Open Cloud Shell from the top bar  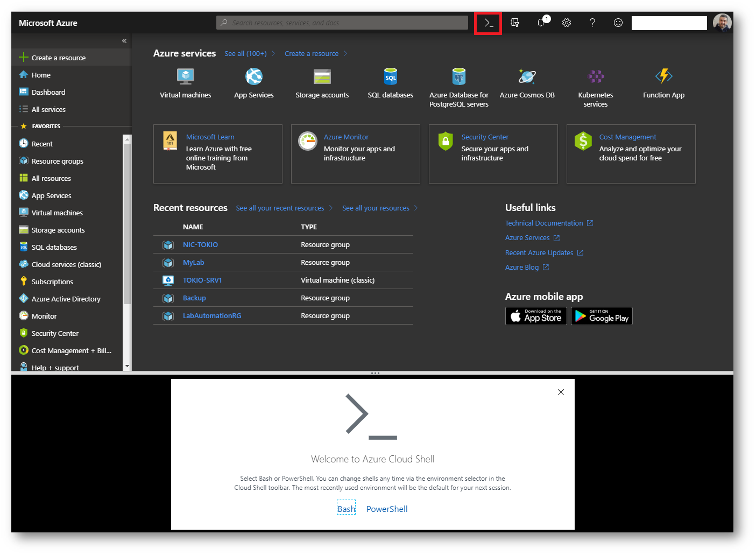488,23
